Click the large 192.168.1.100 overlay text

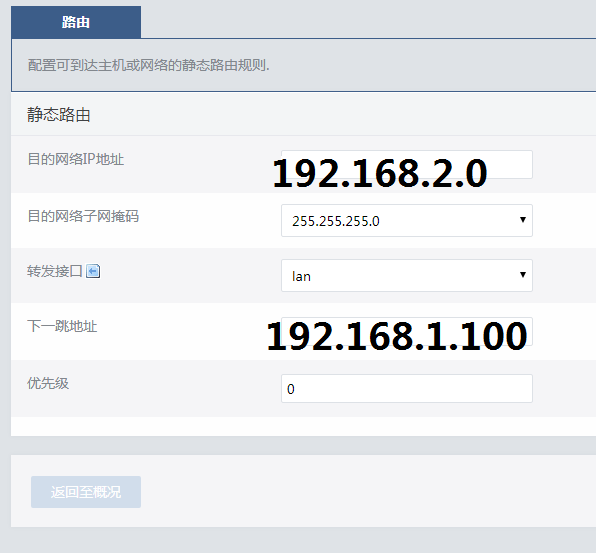397,336
